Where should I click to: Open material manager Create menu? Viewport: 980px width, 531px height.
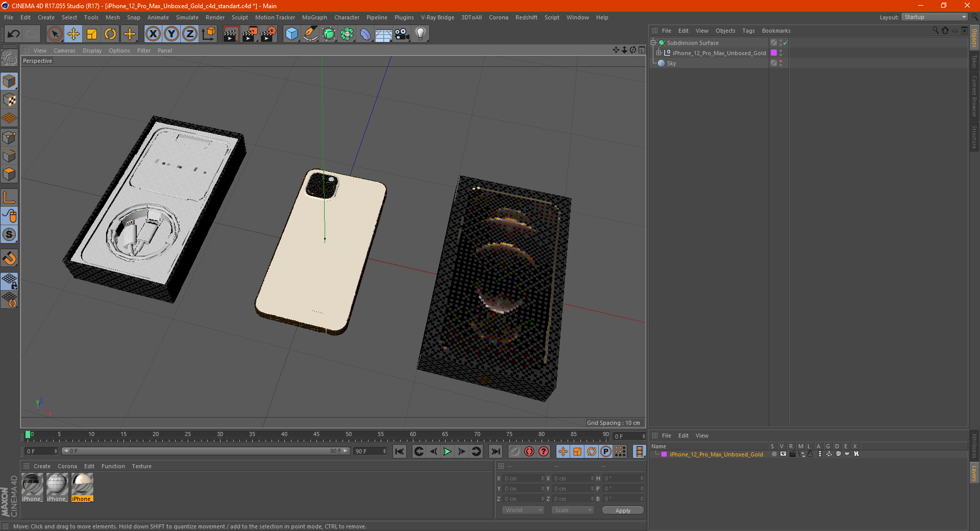42,466
